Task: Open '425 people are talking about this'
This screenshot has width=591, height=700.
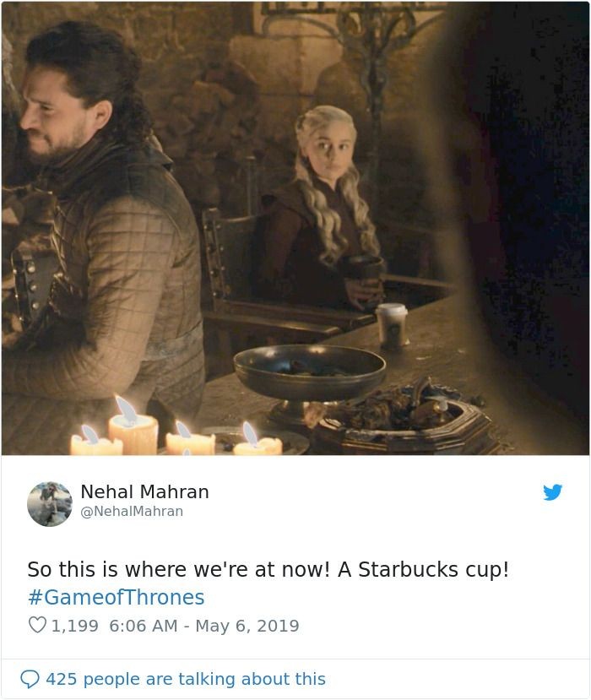Action: pyautogui.click(x=186, y=679)
